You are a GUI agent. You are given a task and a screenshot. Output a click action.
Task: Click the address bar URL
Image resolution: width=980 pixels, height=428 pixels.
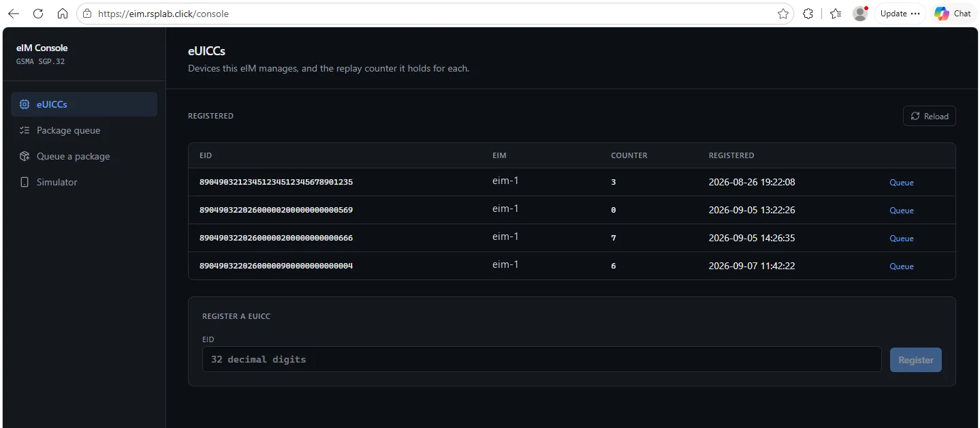coord(163,14)
